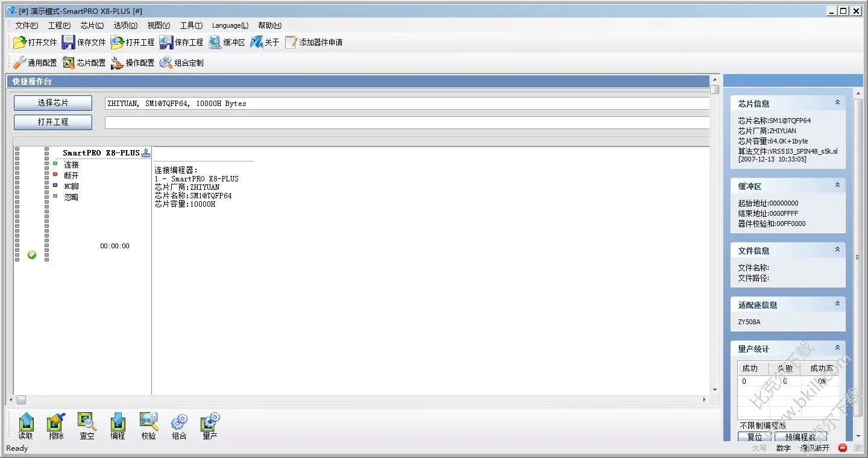Click the ZY508A adapter name
868x458 pixels.
749,322
